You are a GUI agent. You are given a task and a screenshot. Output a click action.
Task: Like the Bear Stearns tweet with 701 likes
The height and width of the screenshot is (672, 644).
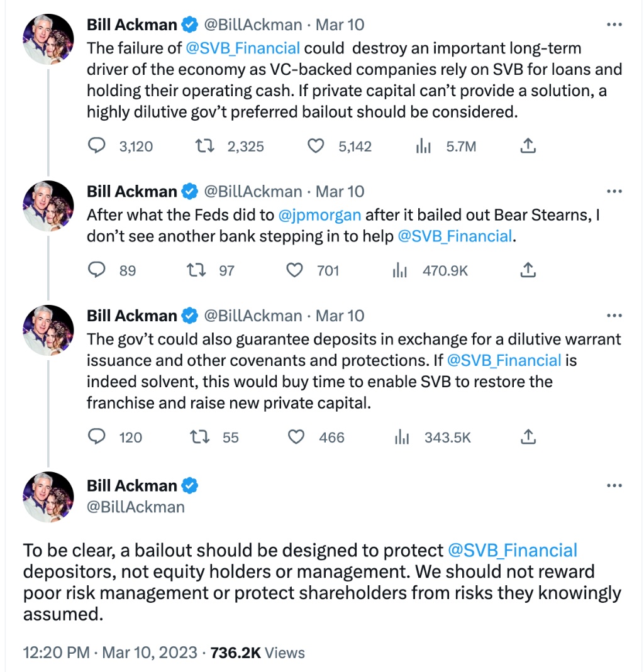(294, 270)
